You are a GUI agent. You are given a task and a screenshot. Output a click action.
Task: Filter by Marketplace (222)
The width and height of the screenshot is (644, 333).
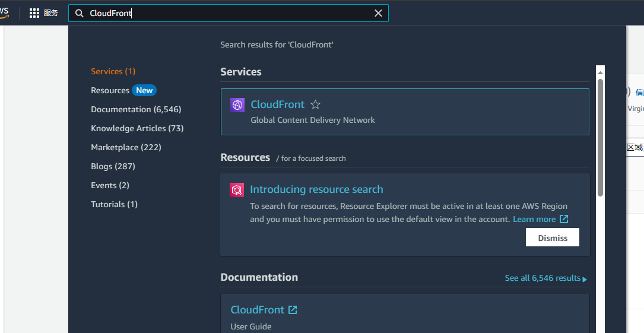tap(126, 147)
